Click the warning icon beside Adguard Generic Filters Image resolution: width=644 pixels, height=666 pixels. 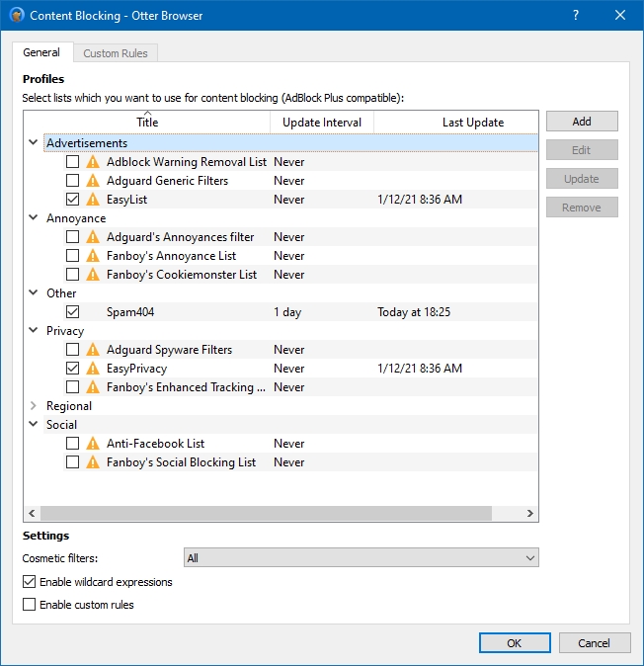[x=93, y=181]
